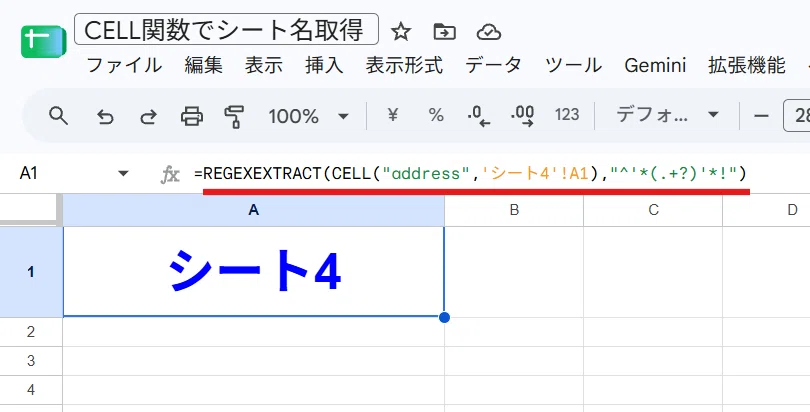Select column C header
810x412 pixels.
[x=653, y=210]
